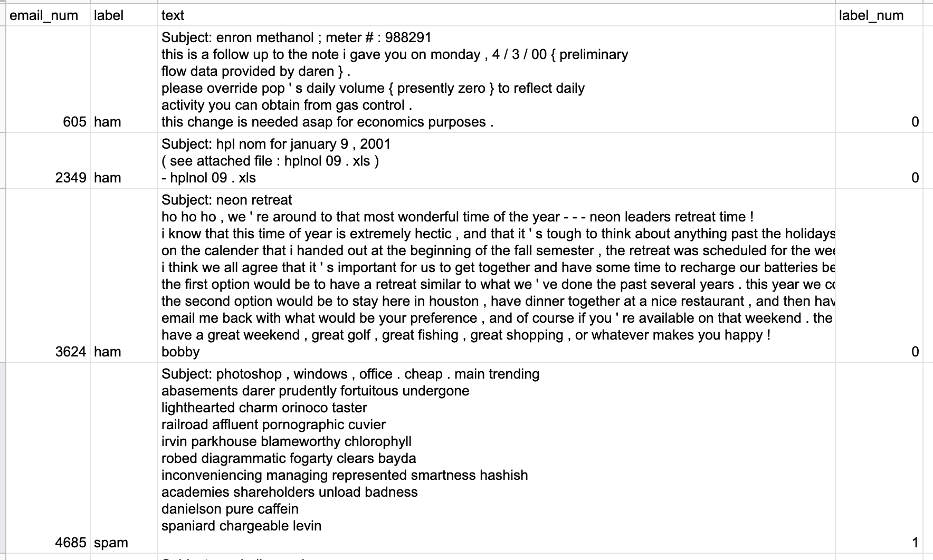Click the label_num value 1 for spam row
Viewport: 933px width, 560px height.
[879, 458]
